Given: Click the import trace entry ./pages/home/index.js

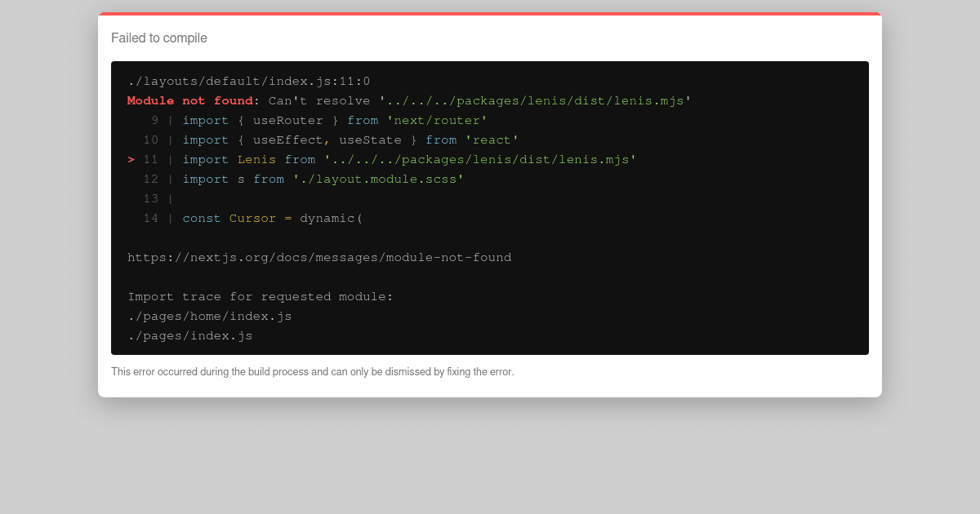Looking at the screenshot, I should (209, 316).
